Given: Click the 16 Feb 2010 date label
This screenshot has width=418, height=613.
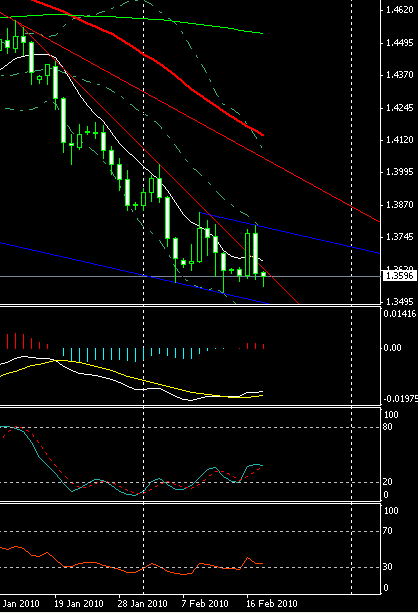Looking at the screenshot, I should click(x=271, y=603).
